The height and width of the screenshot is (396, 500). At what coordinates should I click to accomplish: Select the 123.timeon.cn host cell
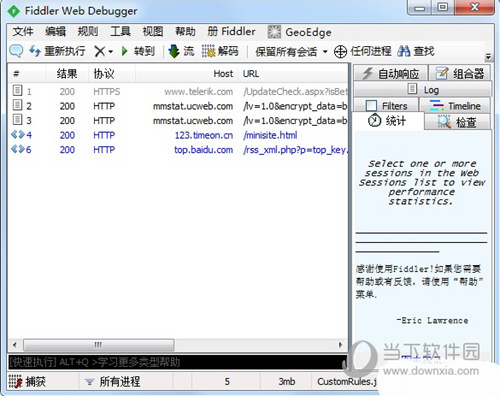pyautogui.click(x=204, y=135)
